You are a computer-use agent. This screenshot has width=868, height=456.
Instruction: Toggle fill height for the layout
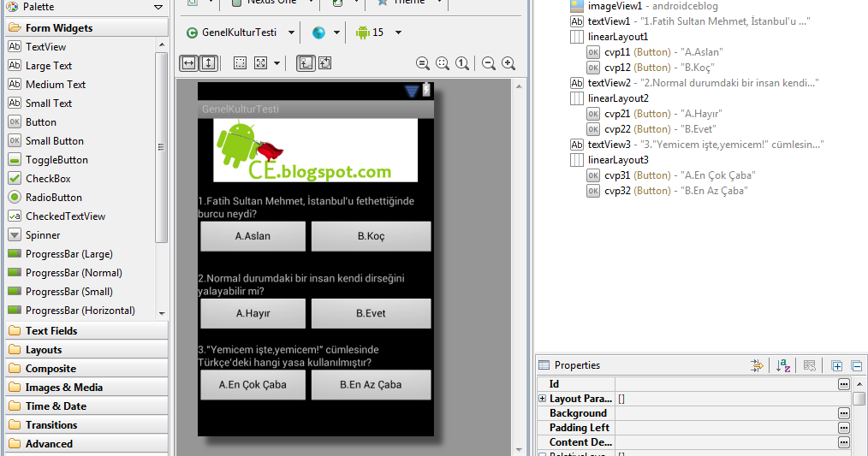209,63
